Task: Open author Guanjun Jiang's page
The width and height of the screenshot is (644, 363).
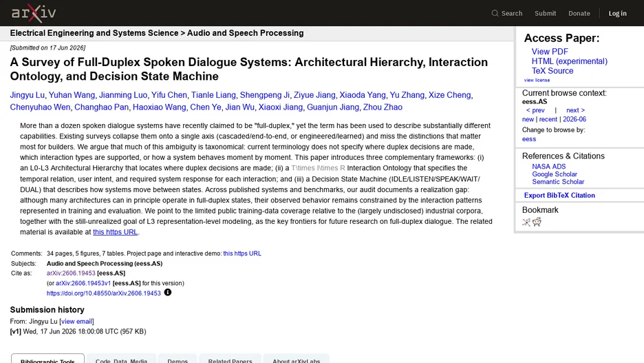Action: pos(333,107)
